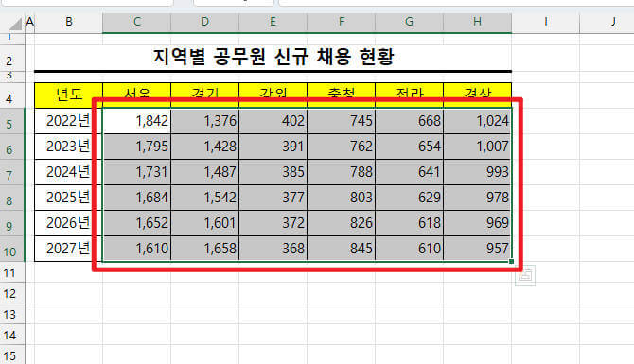Click the cell with value 1,731
The image size is (634, 364).
point(136,172)
